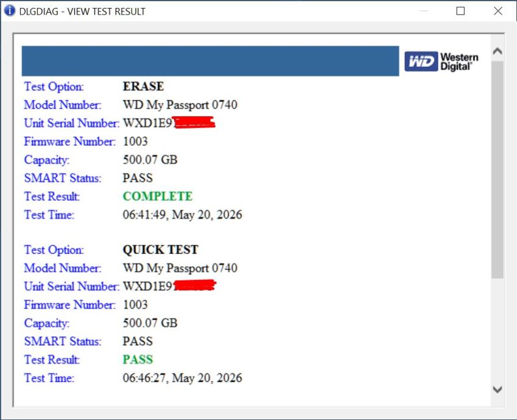Click ERASE section Unit Serial Number label

point(71,123)
